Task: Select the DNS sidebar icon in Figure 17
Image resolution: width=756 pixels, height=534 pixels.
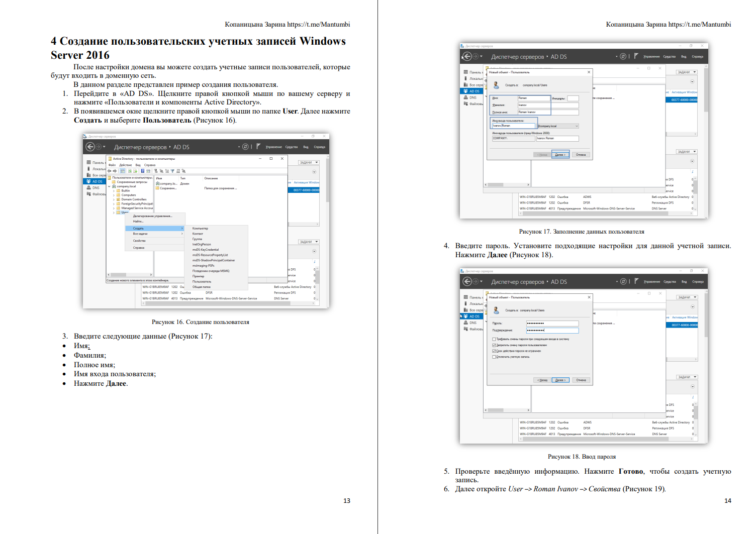Action: pos(466,97)
